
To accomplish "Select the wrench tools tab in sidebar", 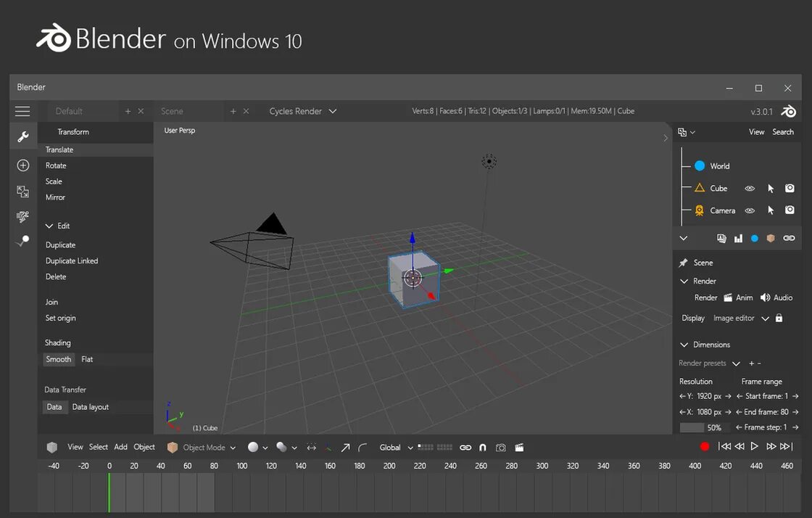I will point(22,136).
